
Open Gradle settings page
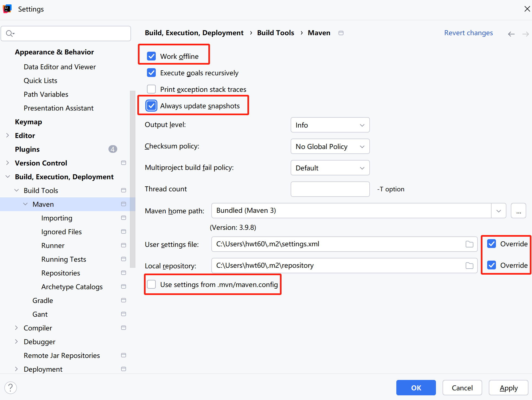[43, 300]
